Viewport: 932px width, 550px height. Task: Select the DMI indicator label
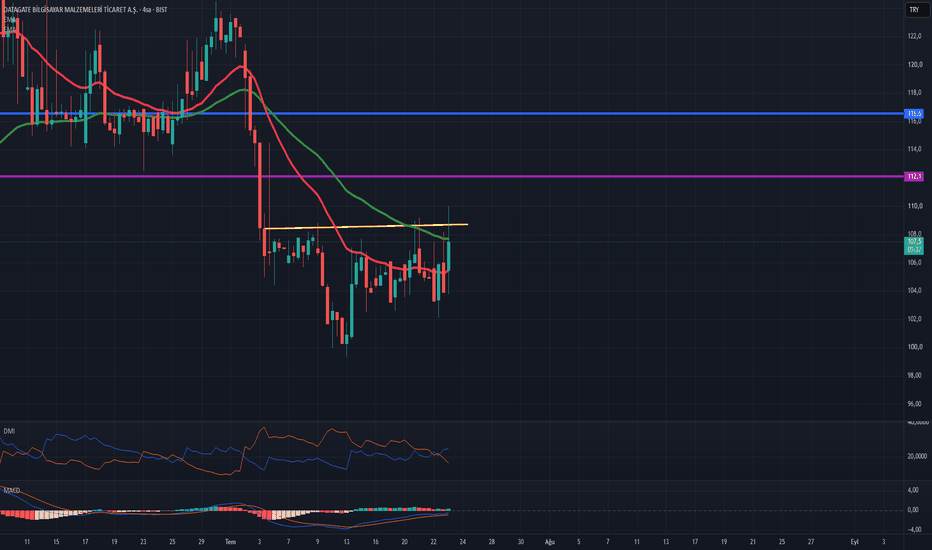pos(9,431)
